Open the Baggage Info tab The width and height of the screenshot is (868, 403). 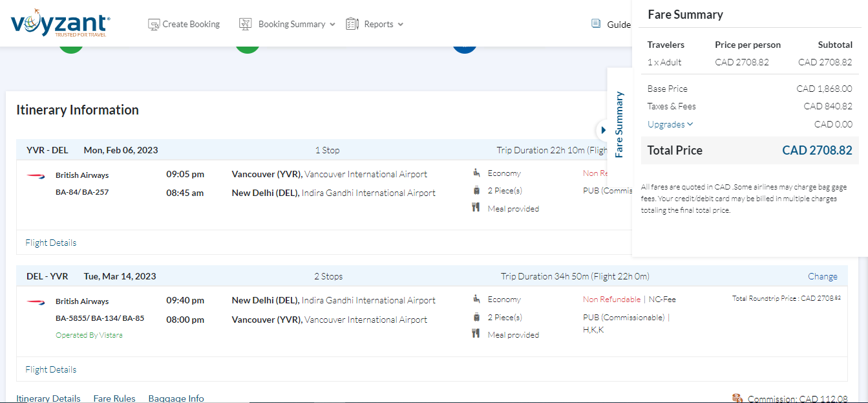176,398
